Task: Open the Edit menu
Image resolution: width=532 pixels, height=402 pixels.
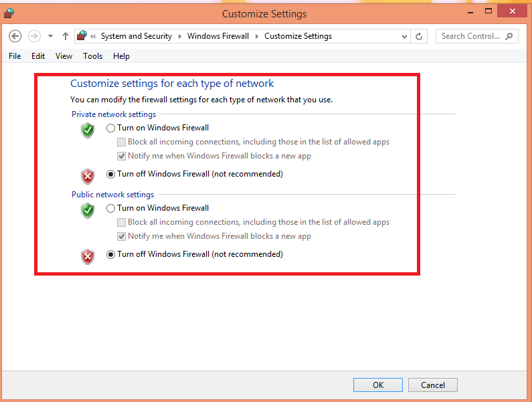Action: (x=38, y=56)
